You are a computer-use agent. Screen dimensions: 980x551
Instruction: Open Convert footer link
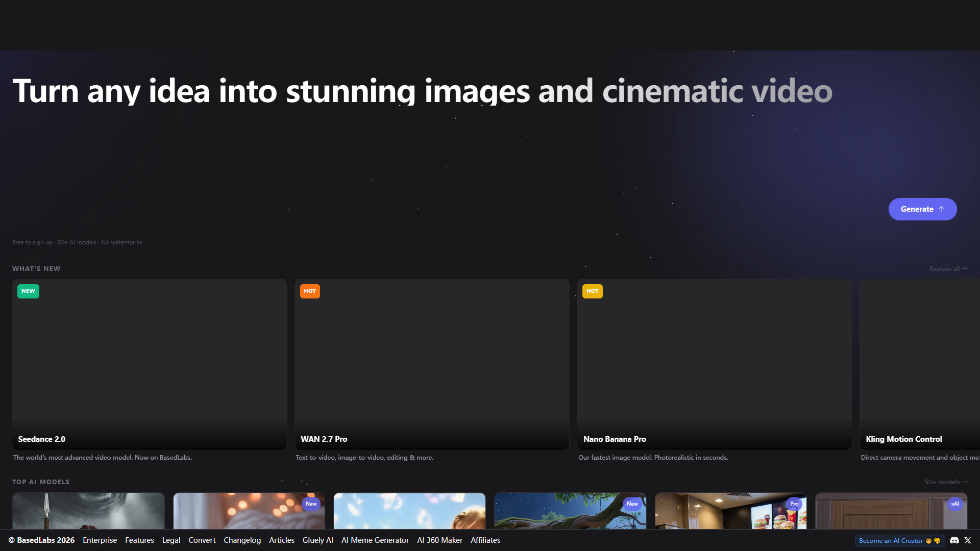point(202,540)
